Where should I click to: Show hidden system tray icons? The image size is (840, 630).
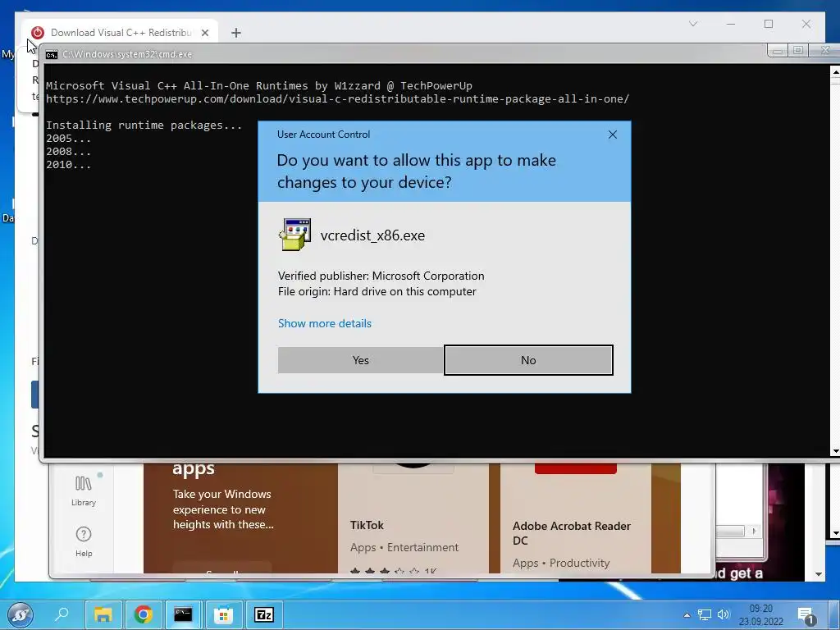687,615
